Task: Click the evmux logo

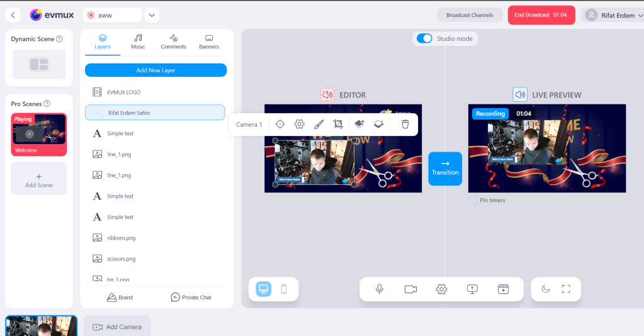Action: click(52, 15)
